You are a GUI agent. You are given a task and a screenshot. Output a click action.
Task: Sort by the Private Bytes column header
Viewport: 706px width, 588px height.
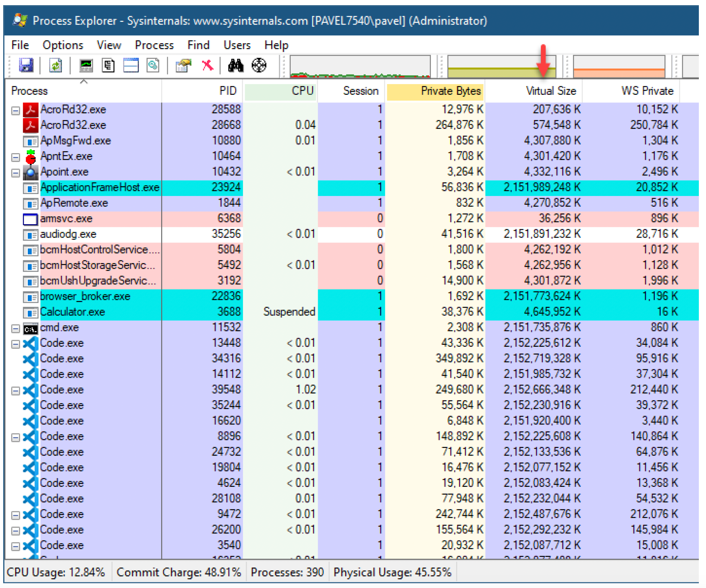435,91
